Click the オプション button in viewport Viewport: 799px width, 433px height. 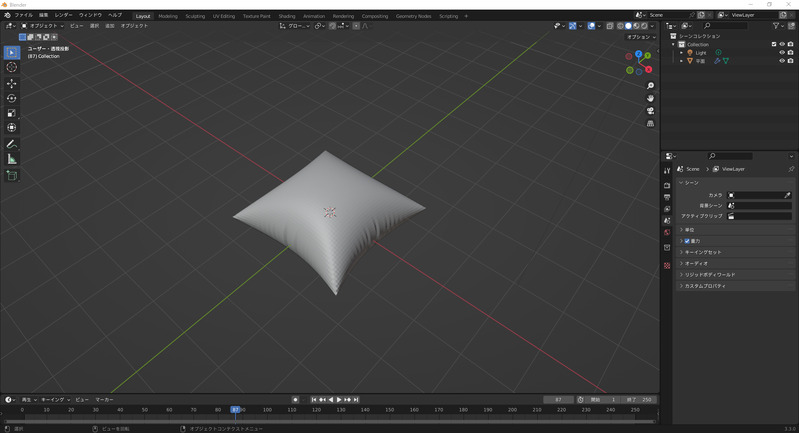[640, 37]
